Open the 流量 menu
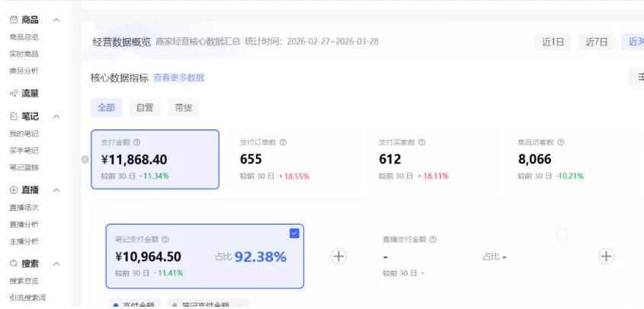Screen dimensions: 644x309 [x=30, y=94]
